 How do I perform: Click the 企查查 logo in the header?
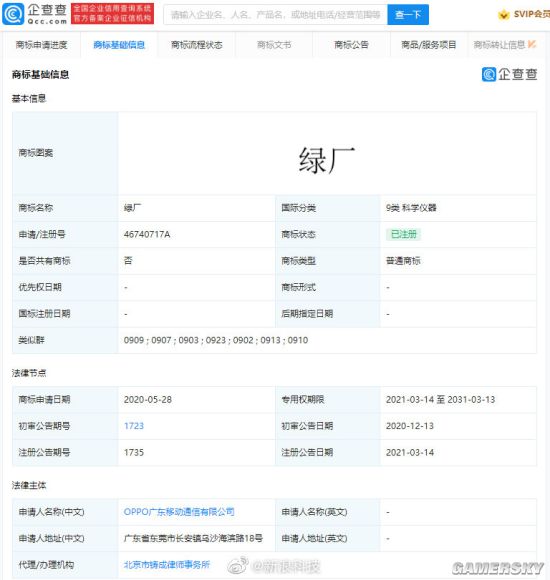(35, 14)
